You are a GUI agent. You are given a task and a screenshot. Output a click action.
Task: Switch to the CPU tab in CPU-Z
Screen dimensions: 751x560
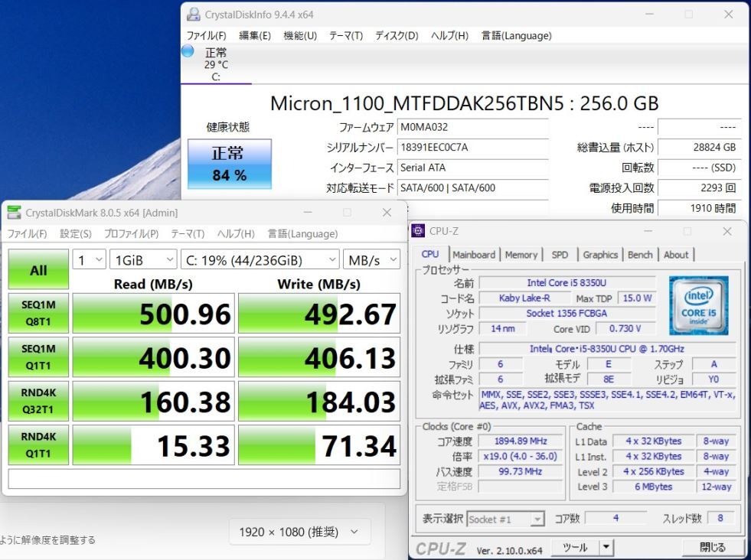coord(430,254)
